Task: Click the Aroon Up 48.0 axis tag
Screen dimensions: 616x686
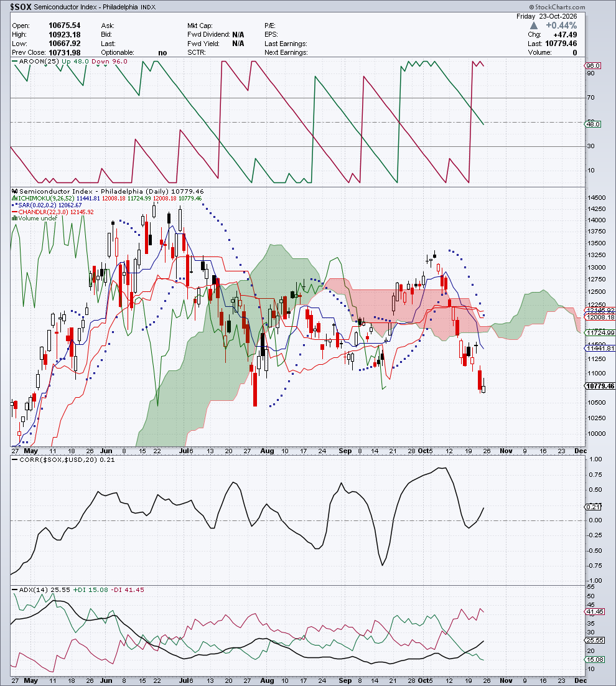Action: coord(593,125)
